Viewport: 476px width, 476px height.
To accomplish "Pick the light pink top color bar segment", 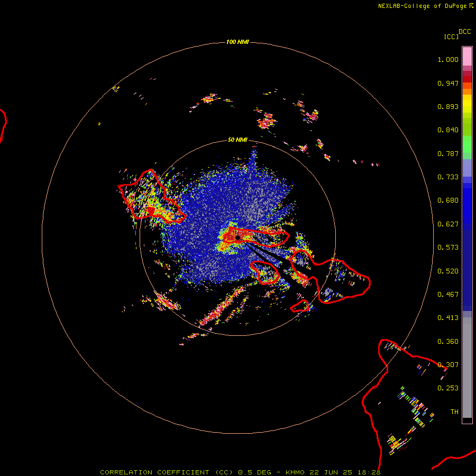I will (467, 57).
